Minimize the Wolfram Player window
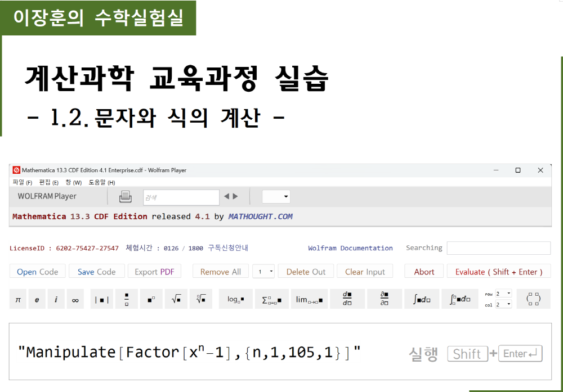563x392 pixels. tap(496, 170)
